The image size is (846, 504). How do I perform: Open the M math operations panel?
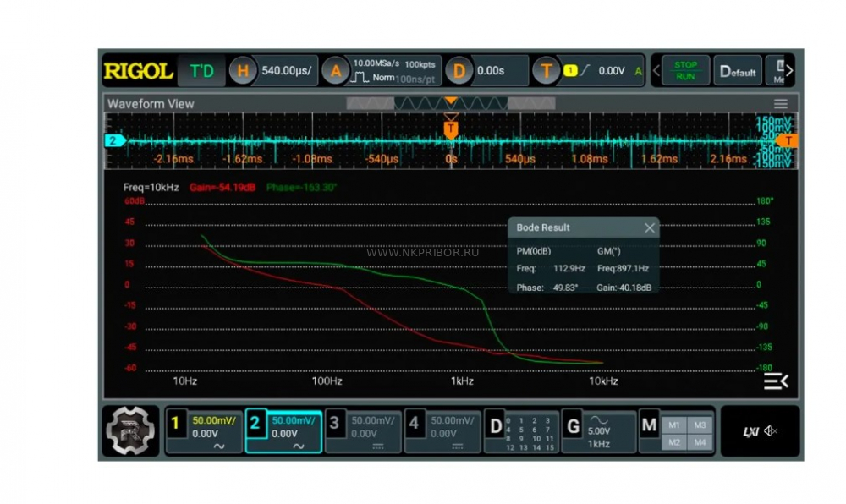click(649, 425)
